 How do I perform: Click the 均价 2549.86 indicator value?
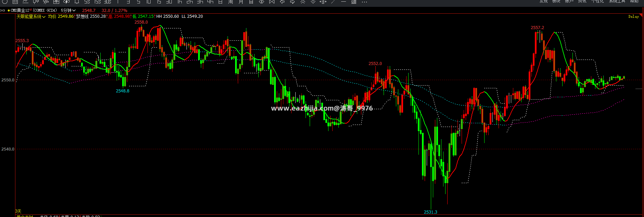pos(61,16)
